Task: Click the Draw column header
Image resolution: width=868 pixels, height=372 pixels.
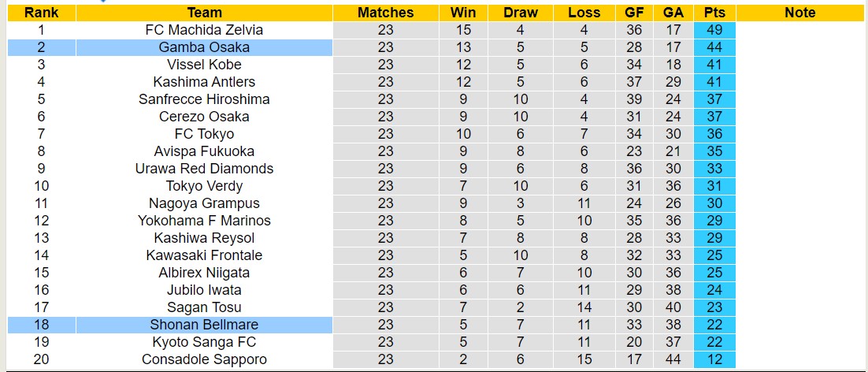Action: [520, 13]
